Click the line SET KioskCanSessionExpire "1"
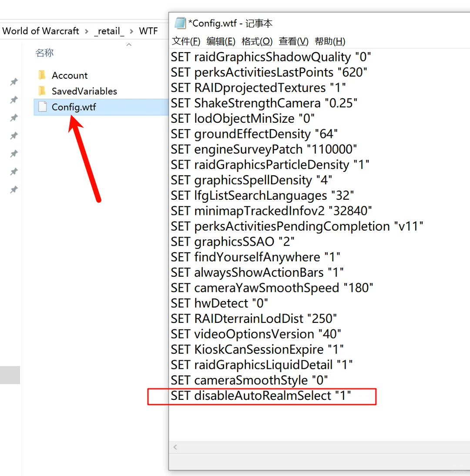470x476 pixels. [257, 350]
